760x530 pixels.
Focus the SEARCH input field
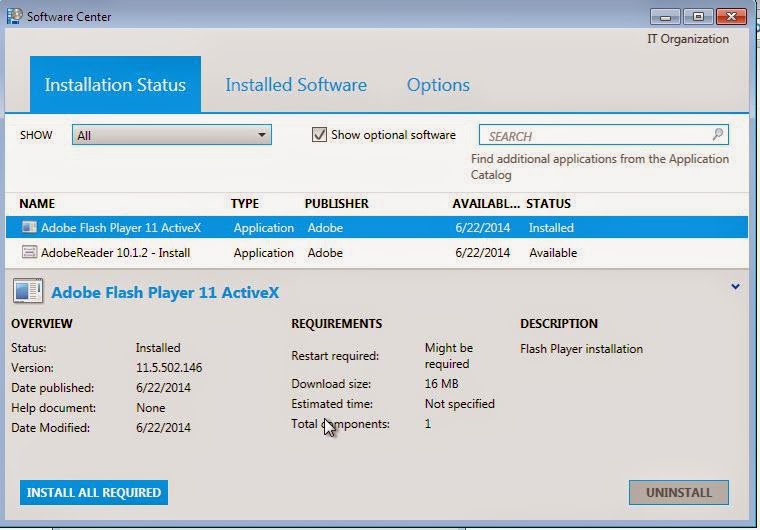(603, 135)
